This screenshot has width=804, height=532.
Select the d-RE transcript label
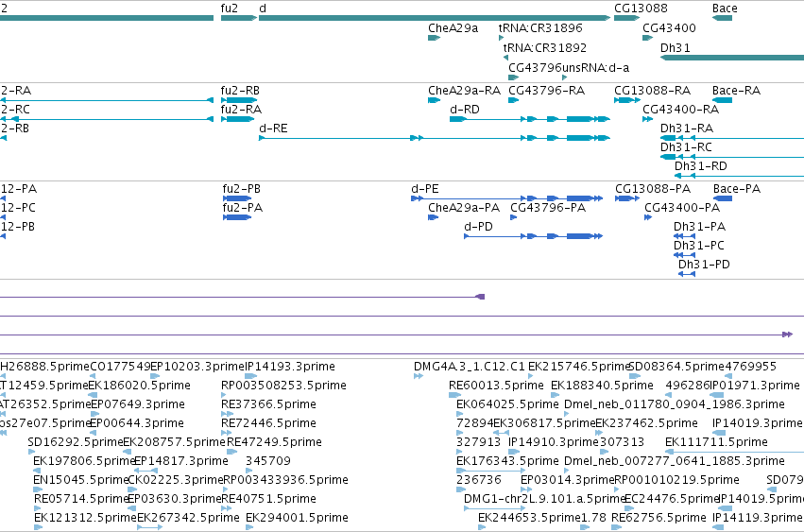click(273, 129)
